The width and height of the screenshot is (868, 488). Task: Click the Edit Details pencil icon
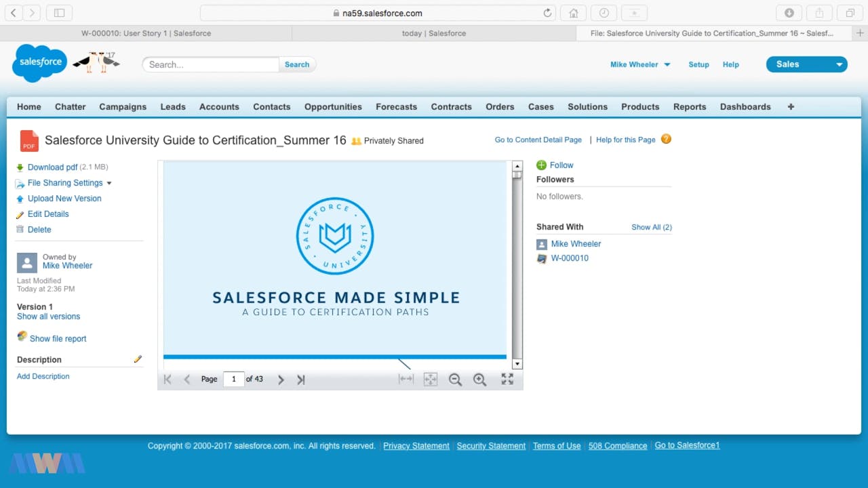[x=20, y=214]
